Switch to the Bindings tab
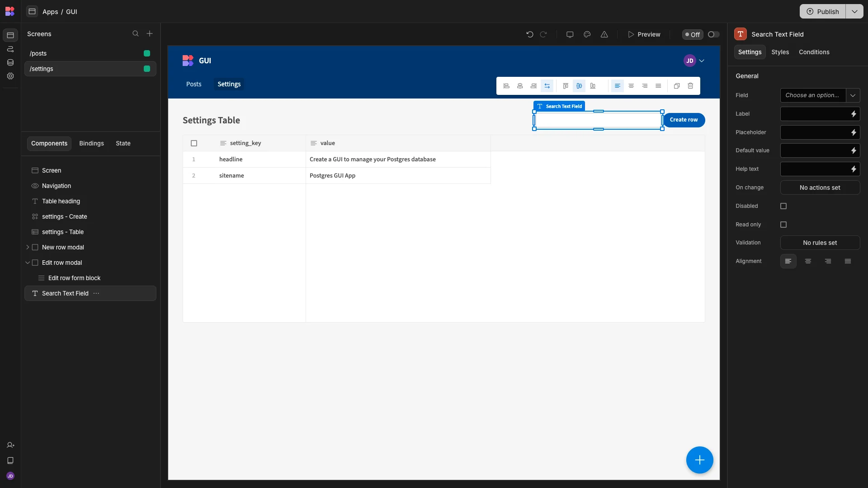The image size is (868, 488). tap(91, 144)
